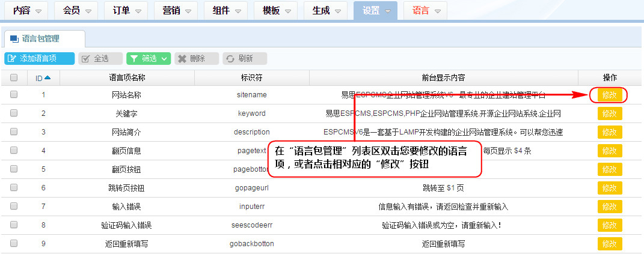Open the 语言 menu
The width and height of the screenshot is (644, 254).
[x=426, y=11]
